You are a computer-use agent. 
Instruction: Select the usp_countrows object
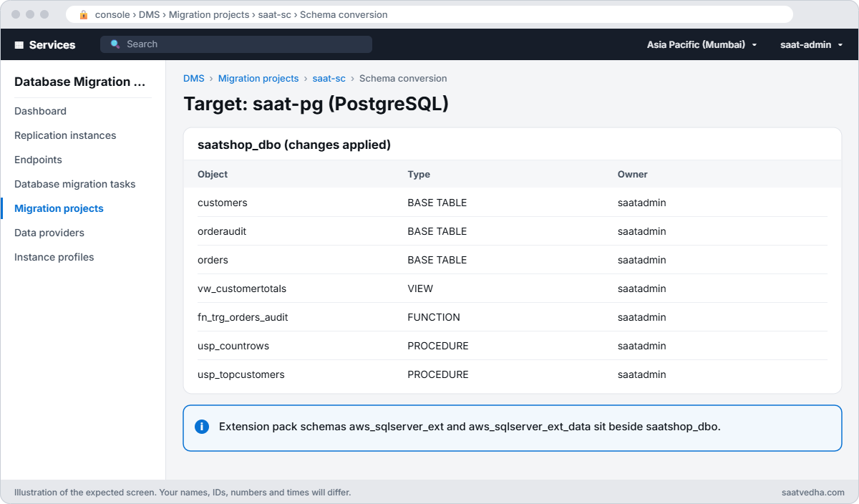point(233,346)
